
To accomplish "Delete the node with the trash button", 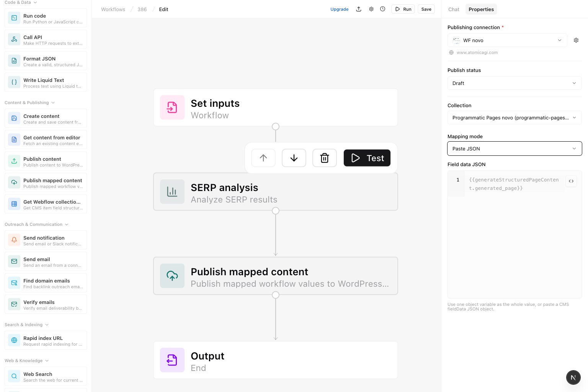I will pyautogui.click(x=325, y=158).
